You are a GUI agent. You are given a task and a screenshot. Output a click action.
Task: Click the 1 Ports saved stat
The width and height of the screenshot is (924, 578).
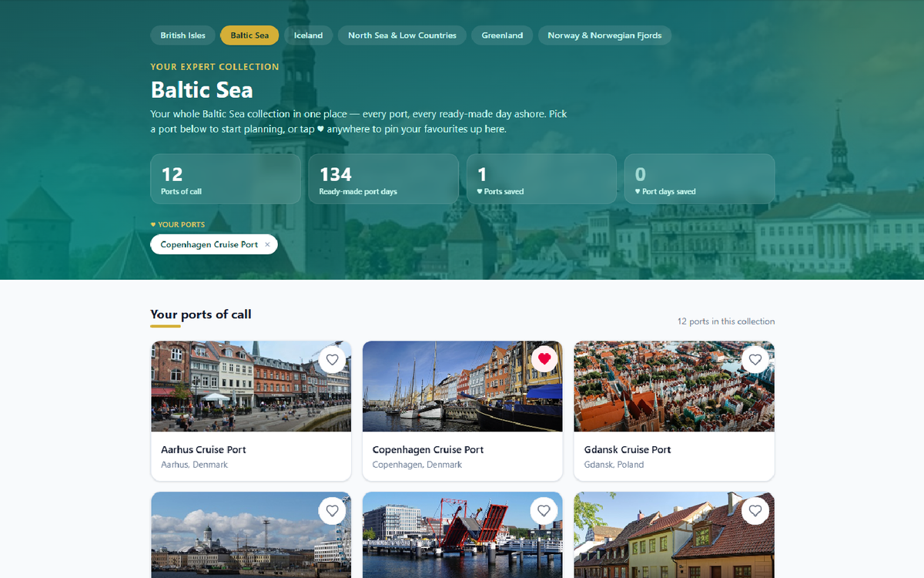tap(541, 179)
